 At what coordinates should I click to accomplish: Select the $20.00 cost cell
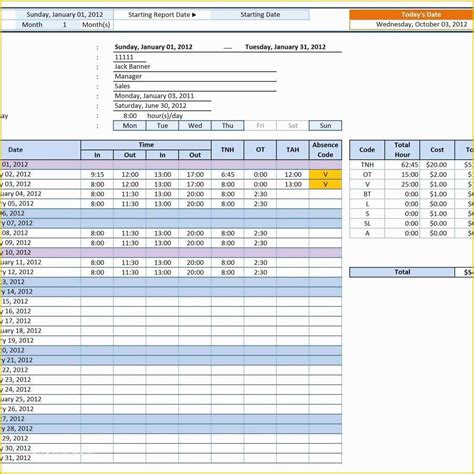[437, 165]
